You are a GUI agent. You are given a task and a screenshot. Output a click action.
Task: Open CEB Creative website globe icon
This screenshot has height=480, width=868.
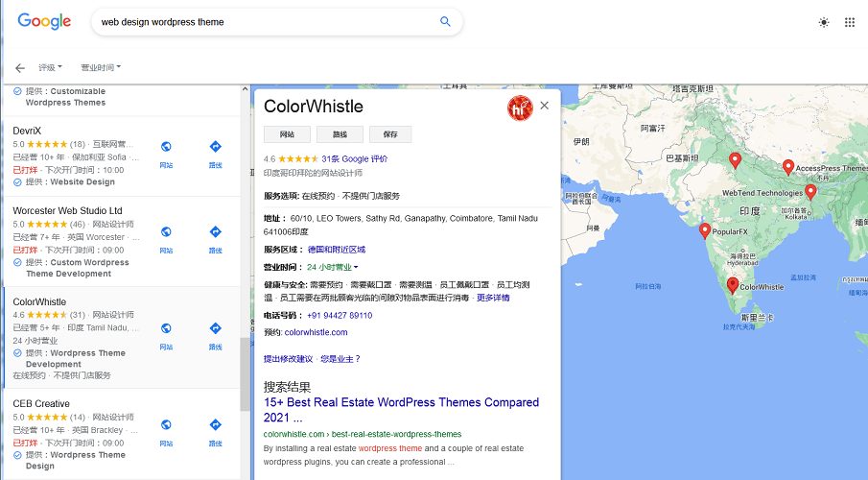166,424
